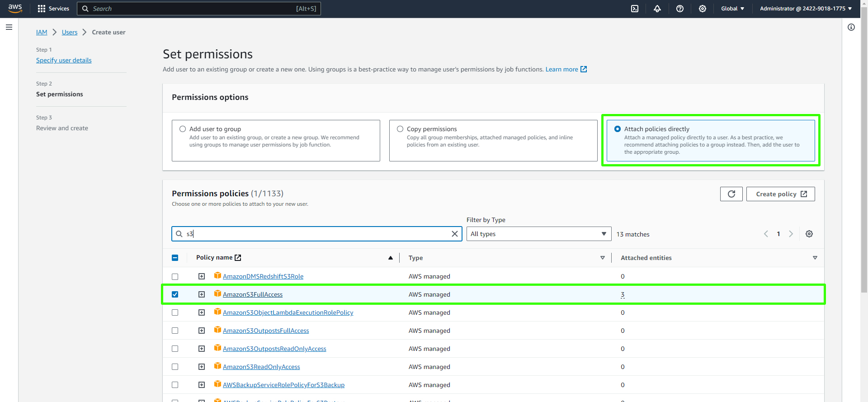Viewport: 868px width, 402px height.
Task: Expand AmazonS3ObjectLambdaExecutionRolePolicy details
Action: (x=202, y=312)
